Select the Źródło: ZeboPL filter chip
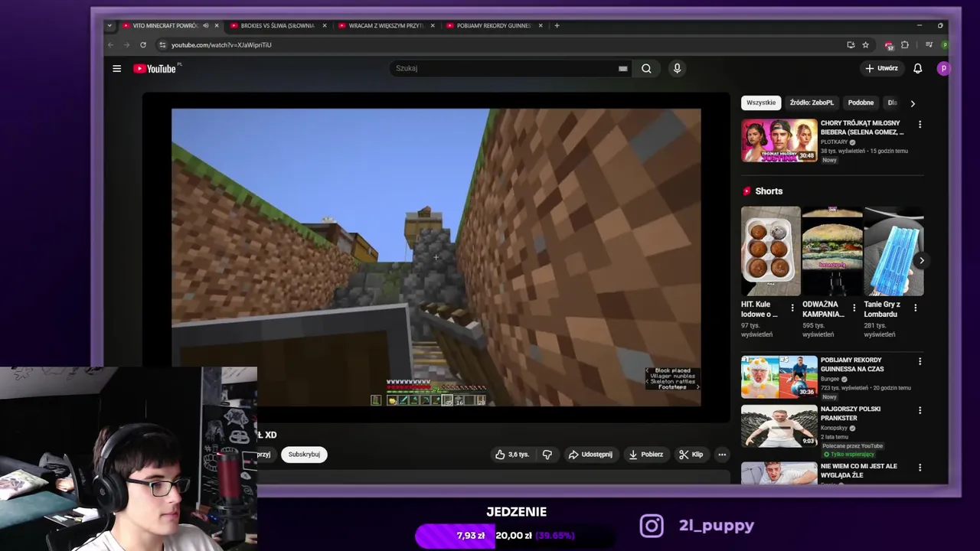This screenshot has height=551, width=980. 812,103
